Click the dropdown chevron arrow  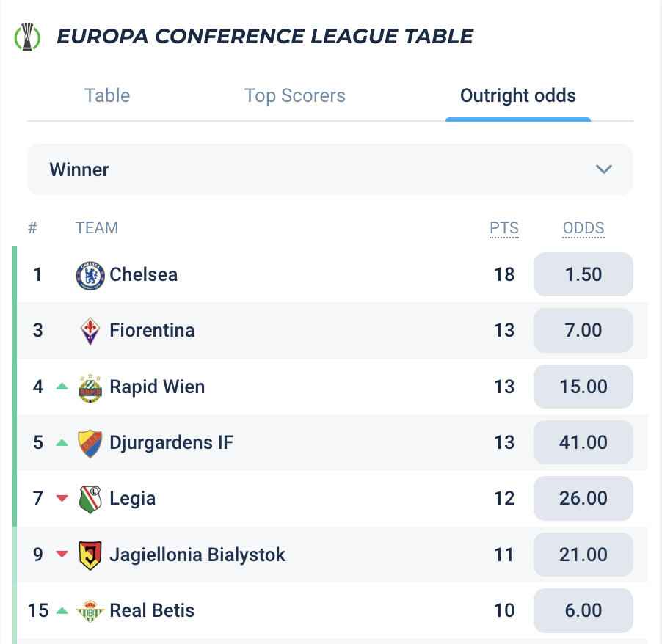pos(604,169)
